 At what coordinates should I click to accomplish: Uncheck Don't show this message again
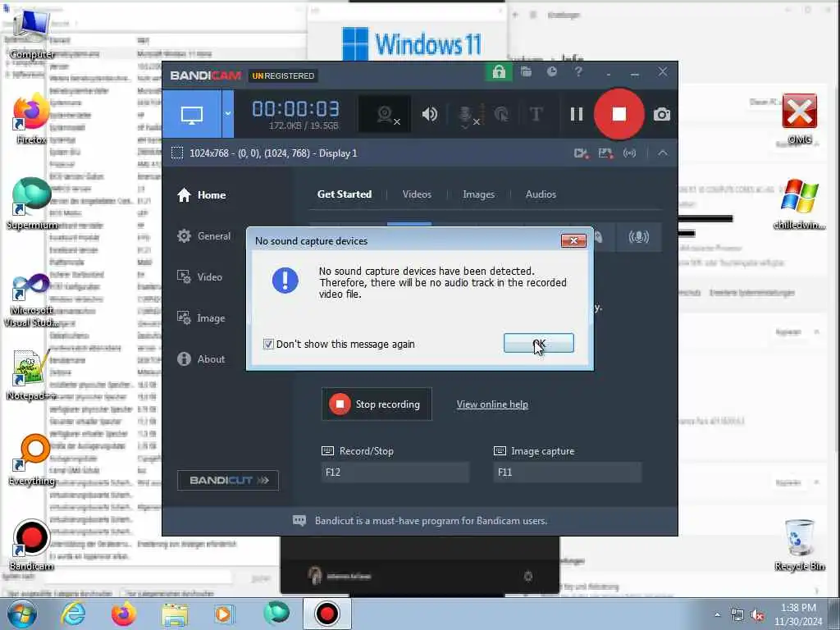point(268,344)
